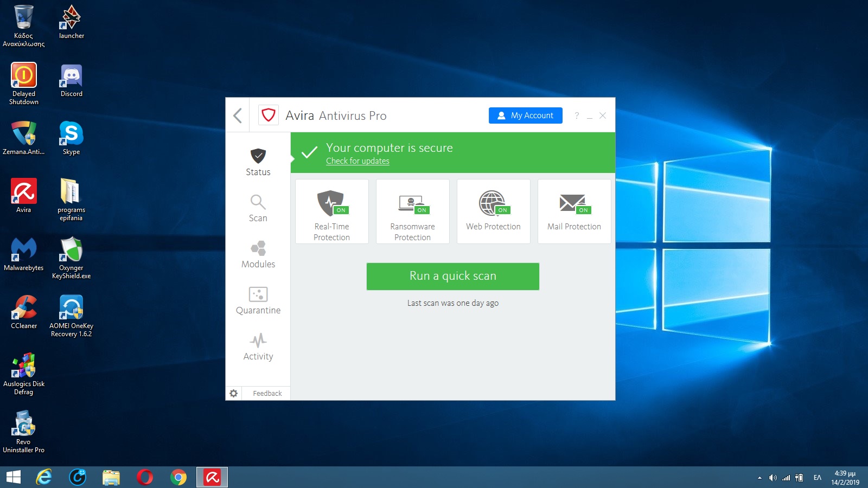This screenshot has height=488, width=868.
Task: Select the Delayed Shutdown desktop icon
Action: [24, 84]
